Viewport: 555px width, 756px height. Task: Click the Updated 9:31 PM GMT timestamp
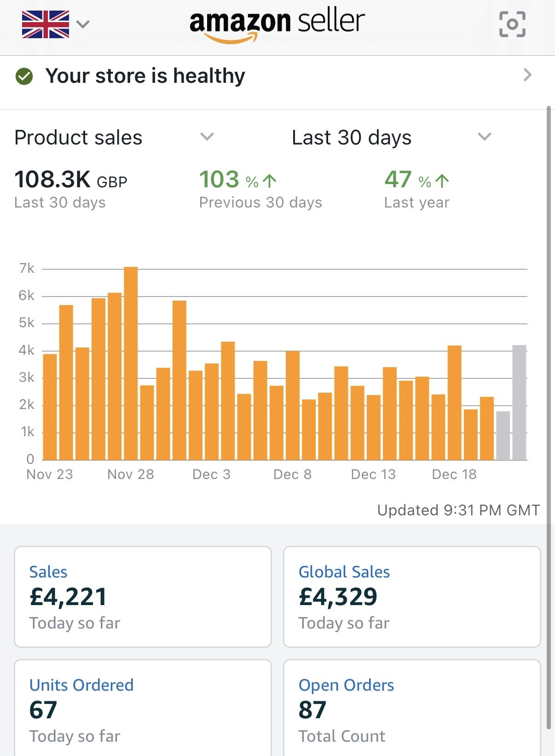pyautogui.click(x=458, y=510)
